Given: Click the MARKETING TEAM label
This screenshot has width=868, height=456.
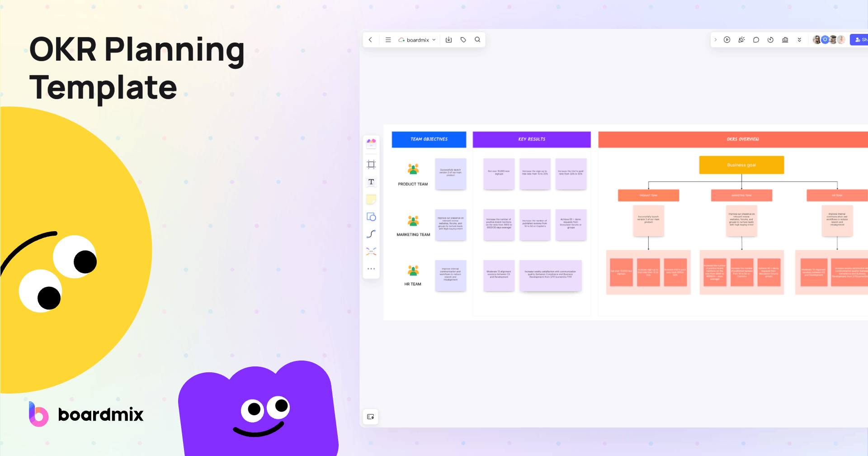Looking at the screenshot, I should (x=413, y=235).
